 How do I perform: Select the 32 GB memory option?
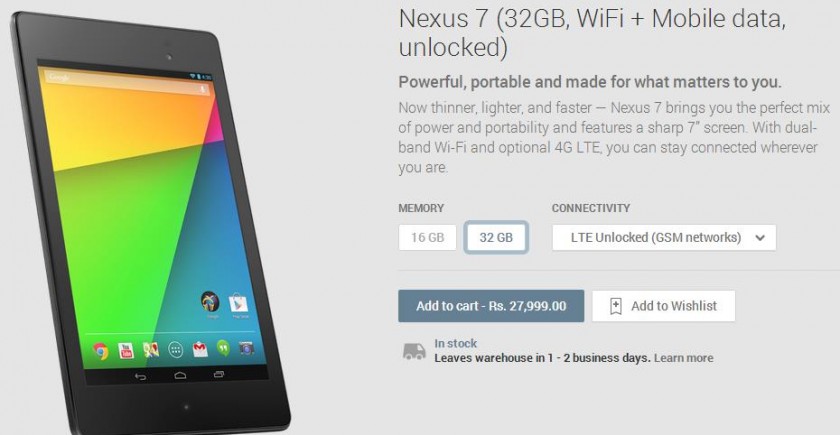496,237
